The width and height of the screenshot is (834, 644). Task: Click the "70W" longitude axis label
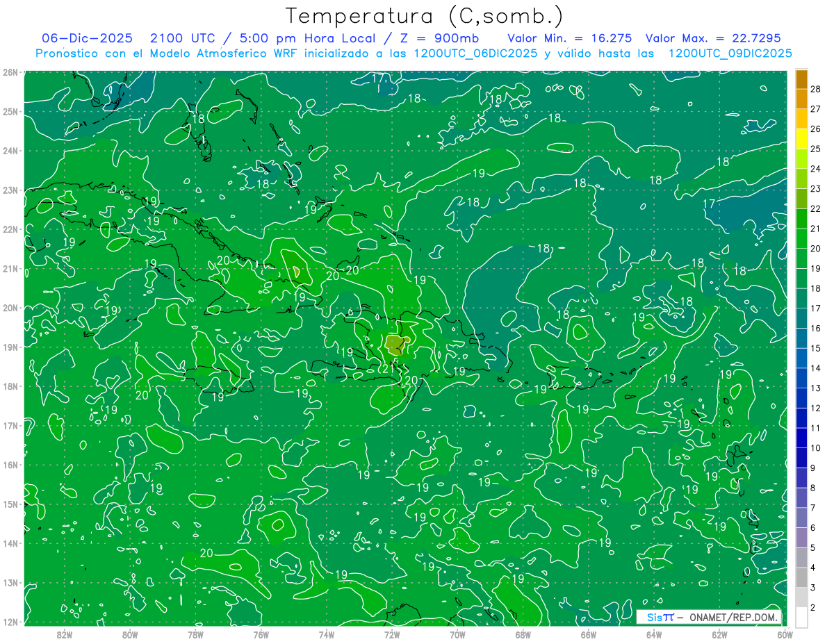tap(457, 634)
